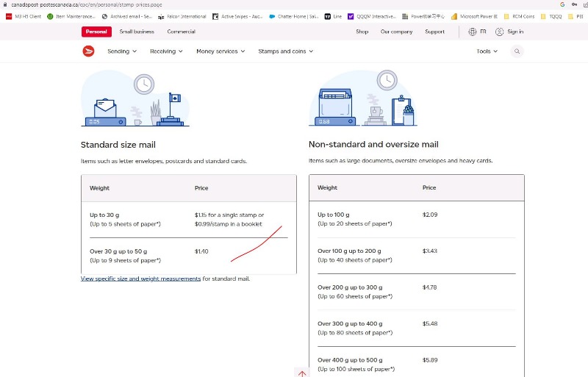The height and width of the screenshot is (377, 588).
Task: Click the $2.09 price cell
Action: pos(430,215)
